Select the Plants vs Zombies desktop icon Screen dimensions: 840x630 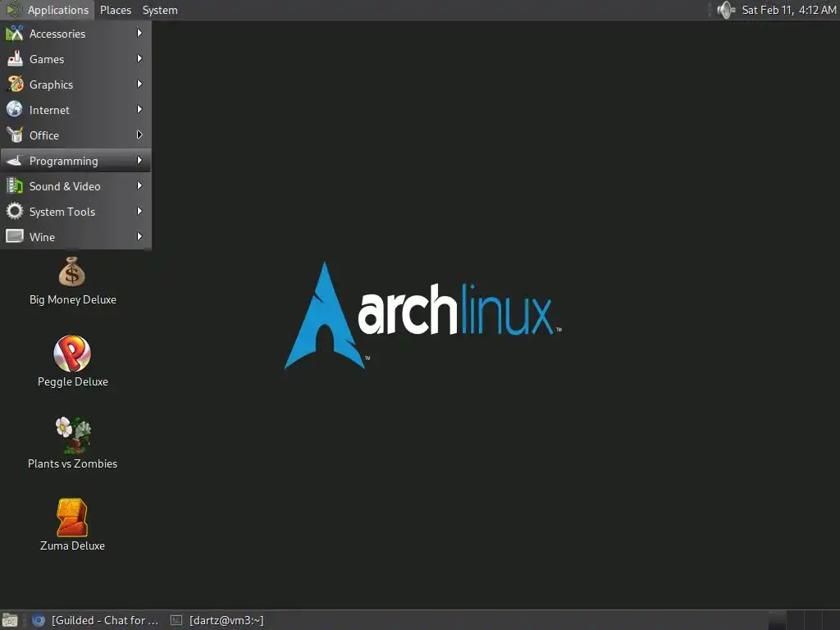tap(73, 435)
